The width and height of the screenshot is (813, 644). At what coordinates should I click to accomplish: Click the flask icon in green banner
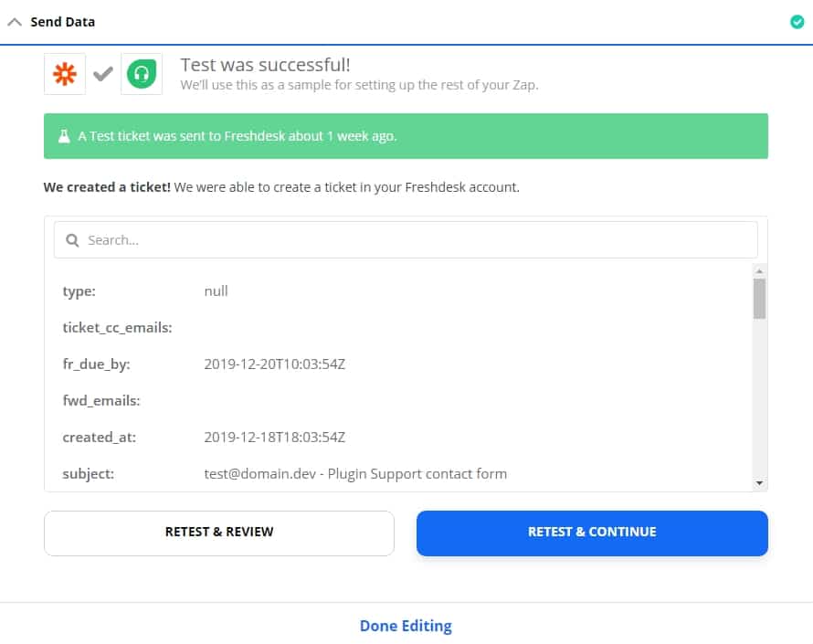click(x=63, y=136)
